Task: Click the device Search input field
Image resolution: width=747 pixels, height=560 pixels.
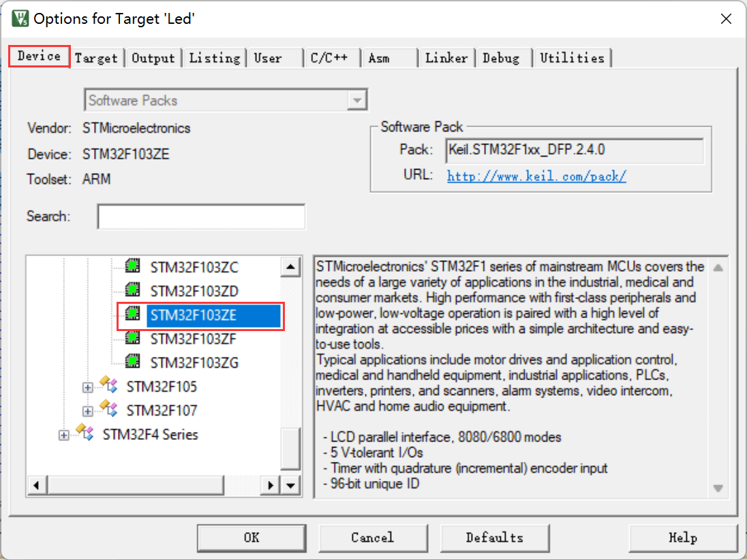Action: tap(201, 217)
